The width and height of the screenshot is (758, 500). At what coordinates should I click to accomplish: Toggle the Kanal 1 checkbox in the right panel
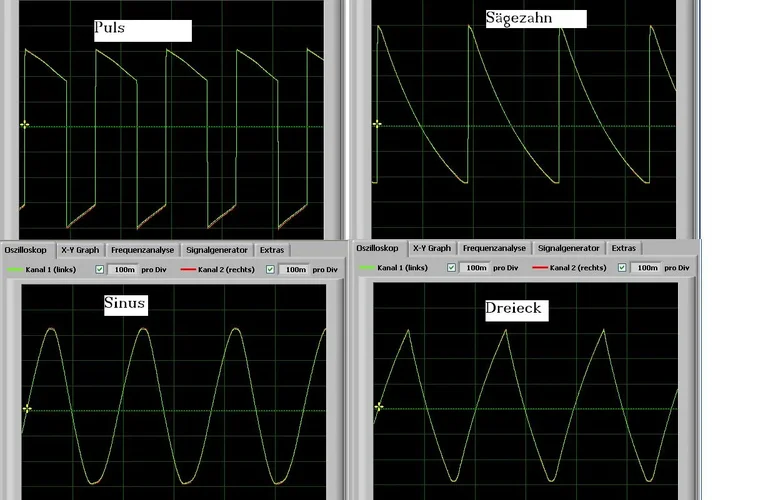tap(452, 268)
